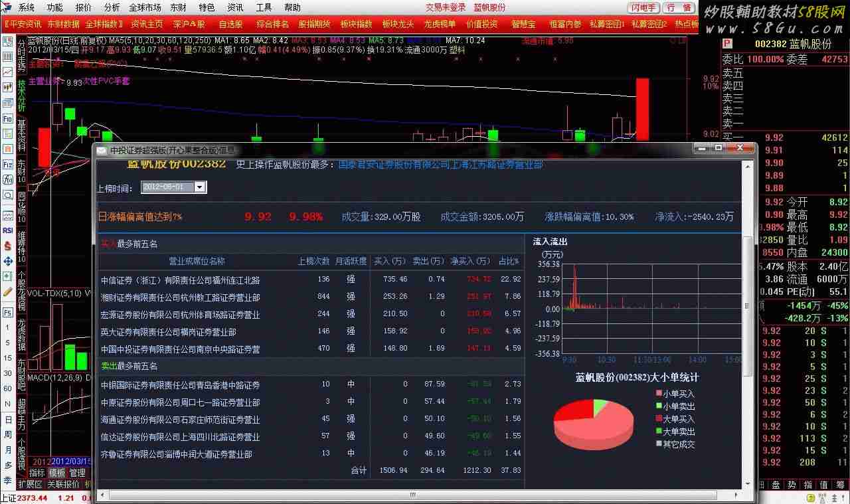Click row 齐鲁证券有限公司淄博中润大道证券营业部
850x504 pixels.
pyautogui.click(x=310, y=454)
